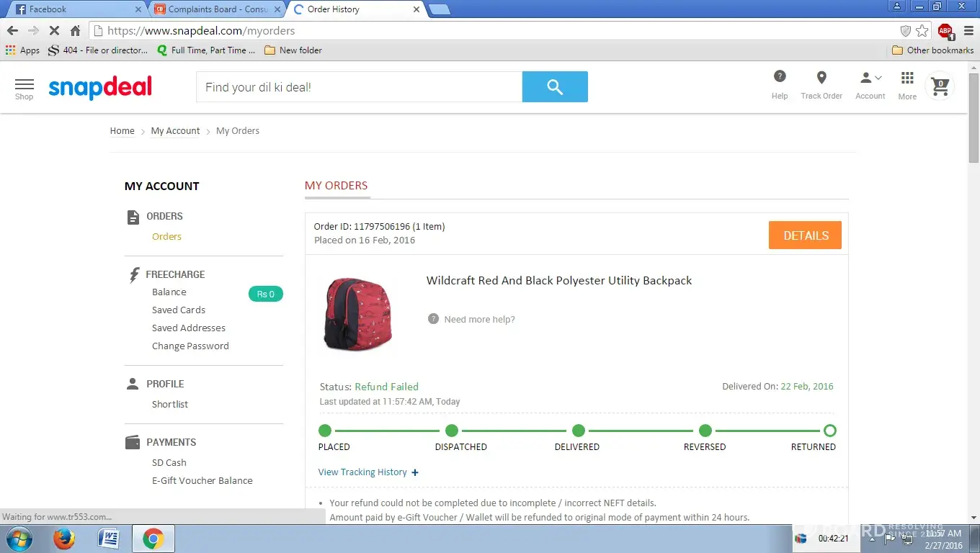Open the Chrome menu icon

[968, 31]
